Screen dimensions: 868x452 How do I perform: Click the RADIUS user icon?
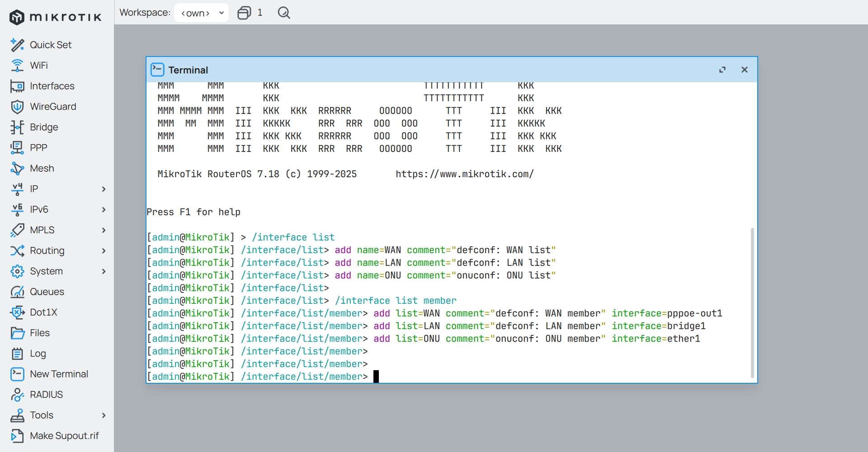(x=17, y=395)
